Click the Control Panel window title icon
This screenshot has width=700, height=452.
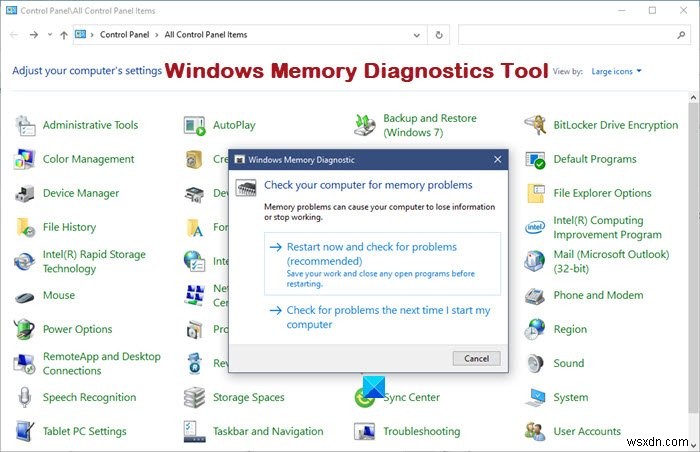click(x=11, y=10)
